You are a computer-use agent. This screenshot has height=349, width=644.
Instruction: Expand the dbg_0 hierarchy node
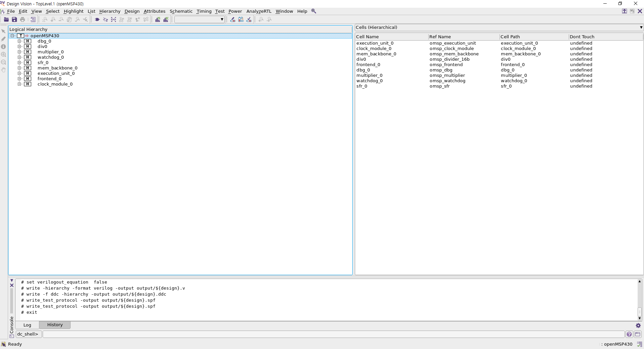19,41
